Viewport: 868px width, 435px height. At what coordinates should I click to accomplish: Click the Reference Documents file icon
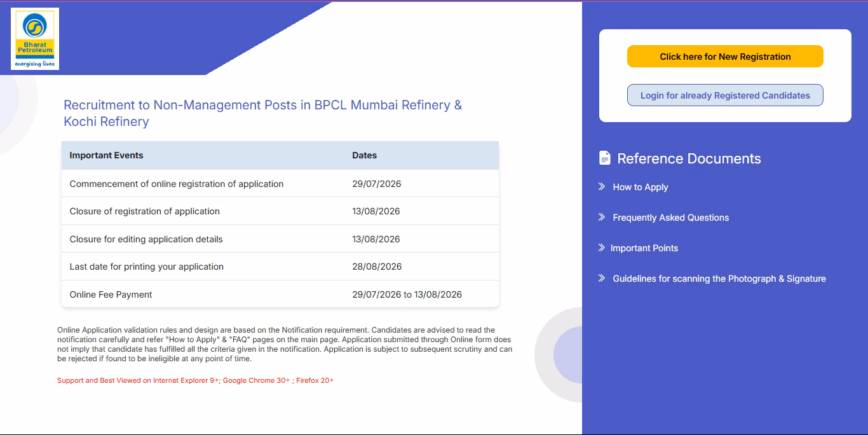pos(605,158)
